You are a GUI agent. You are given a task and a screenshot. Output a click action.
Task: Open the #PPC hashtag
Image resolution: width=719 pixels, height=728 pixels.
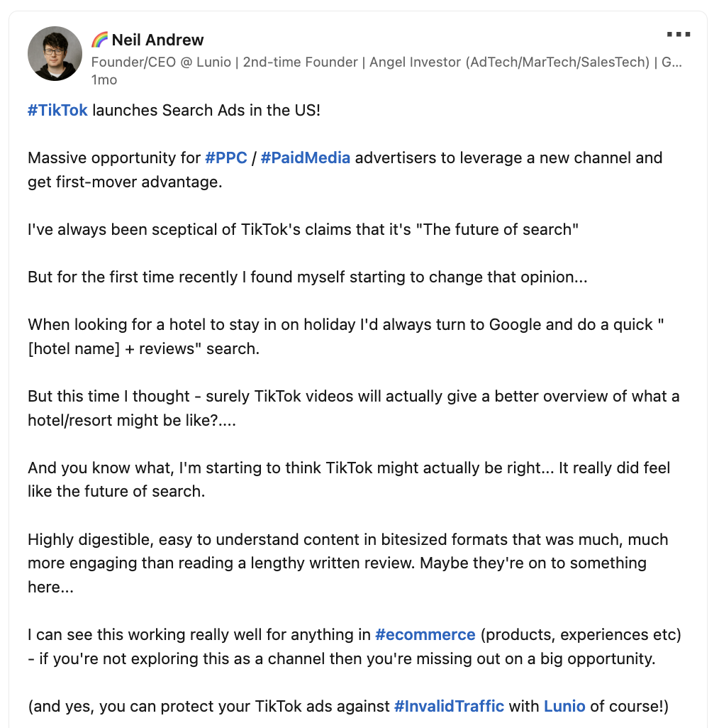coord(226,158)
